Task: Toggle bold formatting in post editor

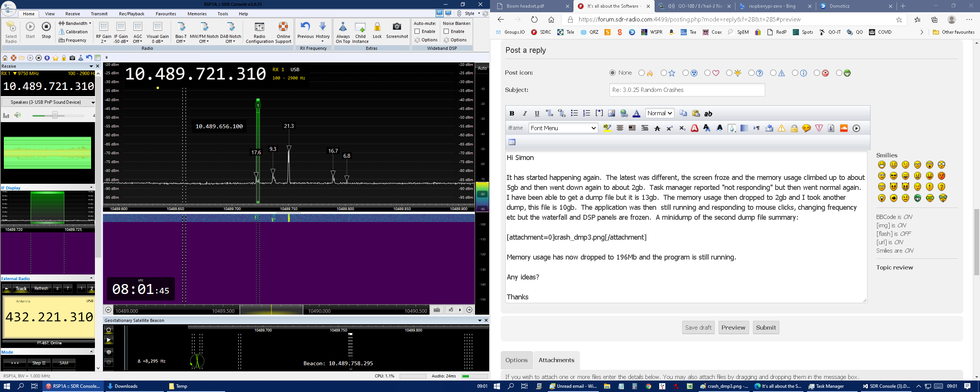Action: 512,113
